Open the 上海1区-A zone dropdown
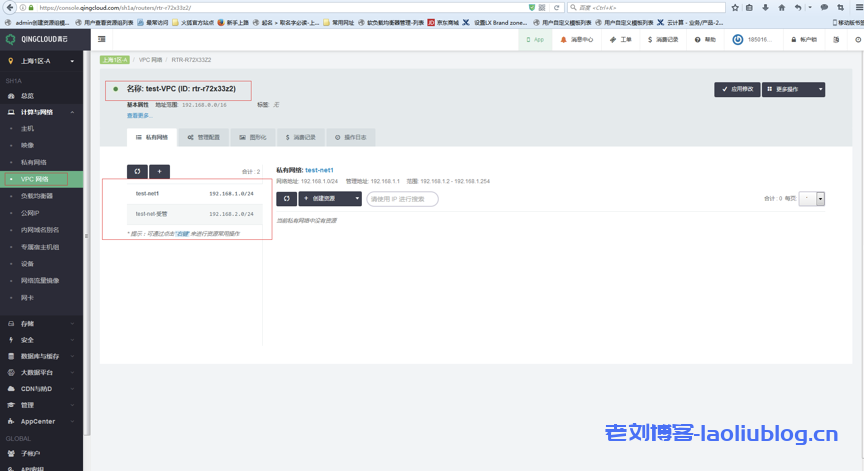 [41, 61]
